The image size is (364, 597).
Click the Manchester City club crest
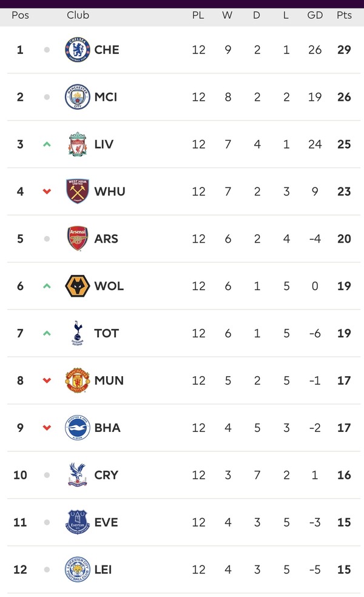click(77, 97)
